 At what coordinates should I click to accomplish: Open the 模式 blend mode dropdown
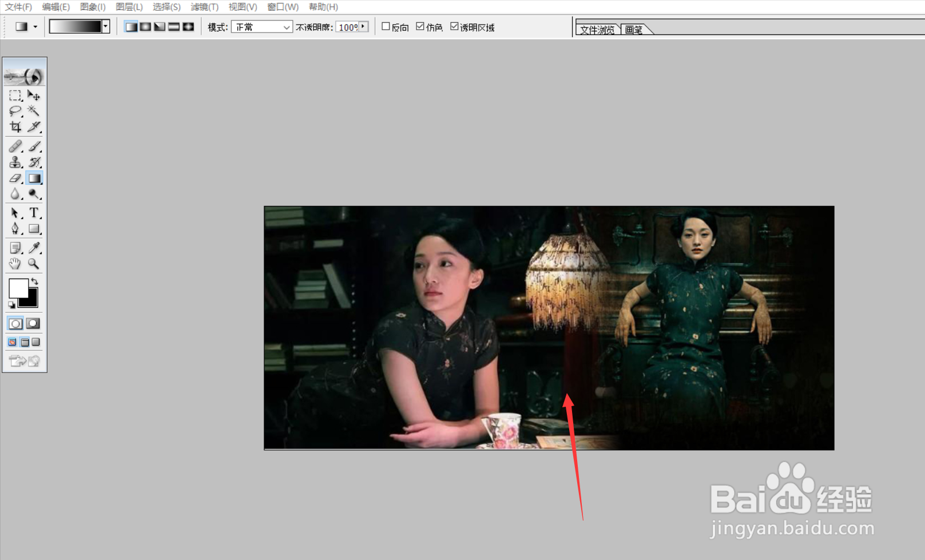(x=262, y=27)
